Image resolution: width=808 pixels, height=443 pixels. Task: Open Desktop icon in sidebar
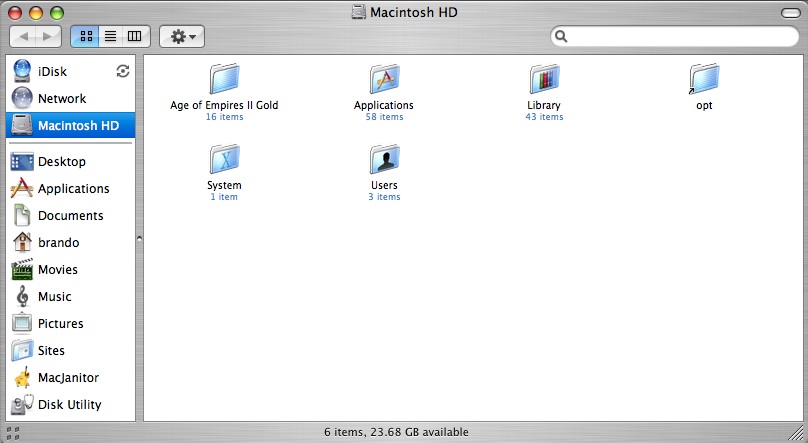tap(22, 162)
